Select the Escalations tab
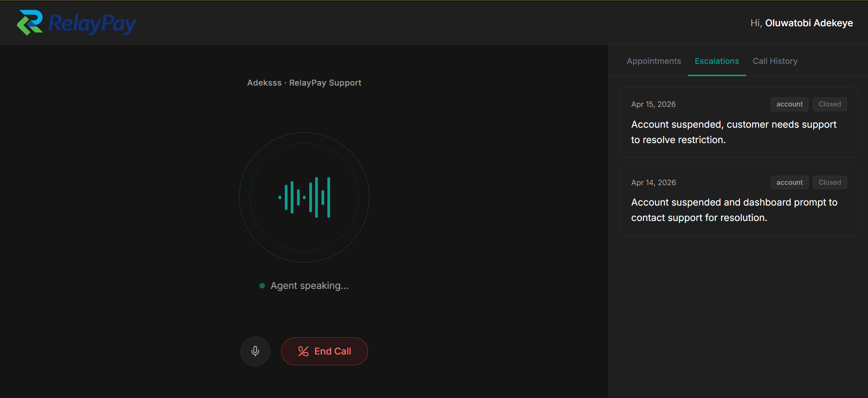The width and height of the screenshot is (868, 398). tap(717, 61)
